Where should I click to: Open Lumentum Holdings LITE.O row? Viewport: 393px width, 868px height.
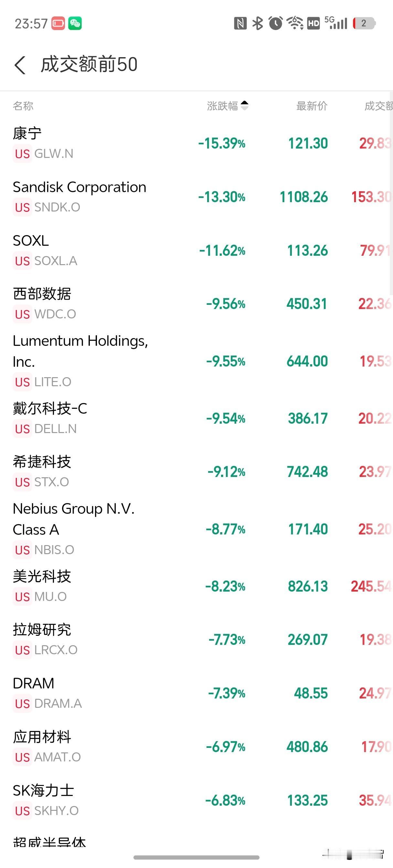click(x=196, y=361)
